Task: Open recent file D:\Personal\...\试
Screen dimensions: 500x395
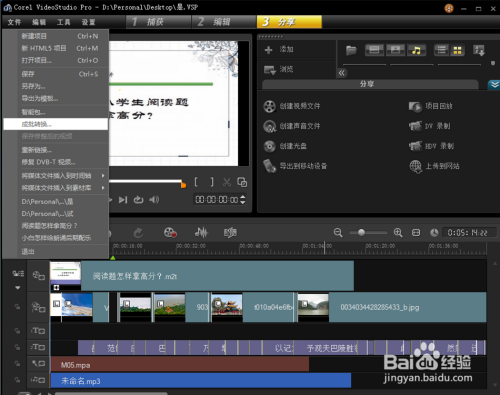Action: coord(56,214)
